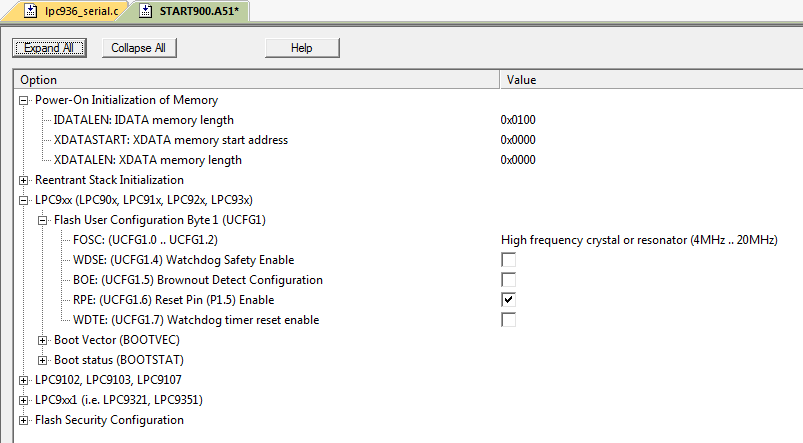Select LPC9xx1 (i.e. LPC9321, LPC9351) label
This screenshot has width=803, height=443.
point(119,399)
